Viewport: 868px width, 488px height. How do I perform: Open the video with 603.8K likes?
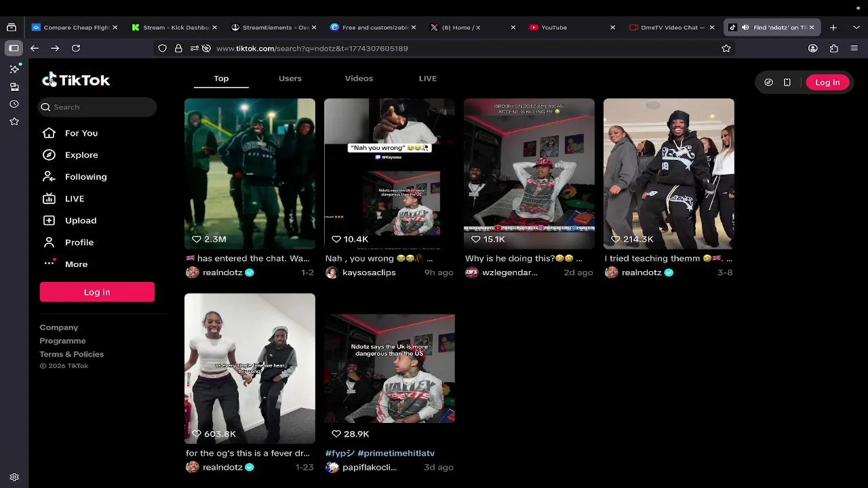tap(250, 368)
